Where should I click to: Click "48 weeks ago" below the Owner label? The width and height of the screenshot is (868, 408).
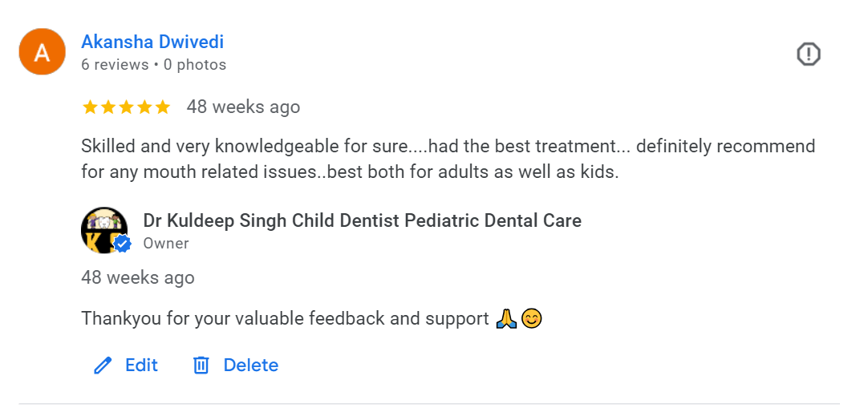pos(138,277)
